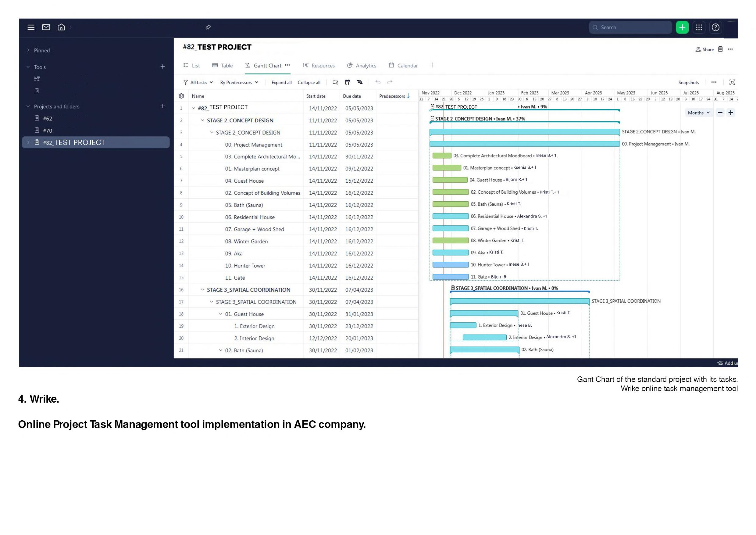Click the home icon in top bar

(x=61, y=27)
